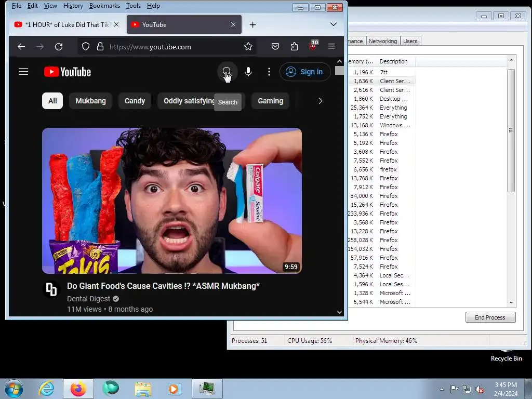Viewport: 532px width, 399px height.
Task: Select the Mukbang category chip
Action: (90, 101)
